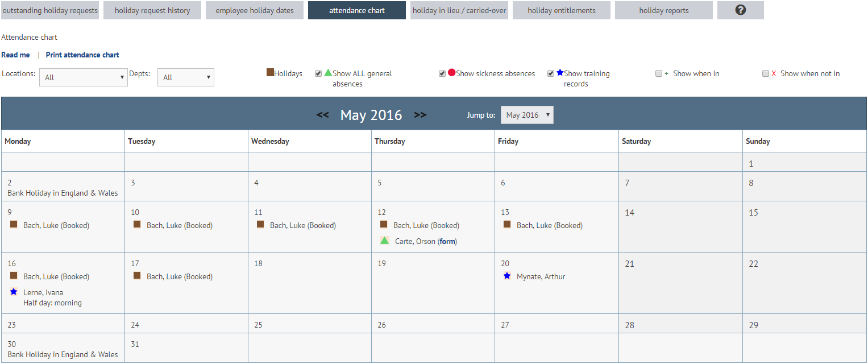This screenshot has width=868, height=364.
Task: Uncheck Show training records
Action: pyautogui.click(x=550, y=73)
